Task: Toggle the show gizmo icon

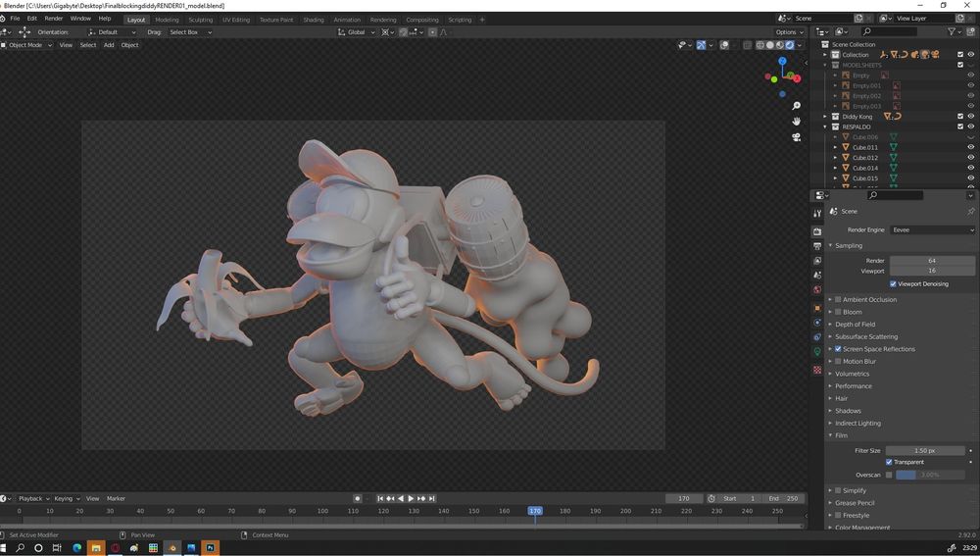Action: click(702, 45)
